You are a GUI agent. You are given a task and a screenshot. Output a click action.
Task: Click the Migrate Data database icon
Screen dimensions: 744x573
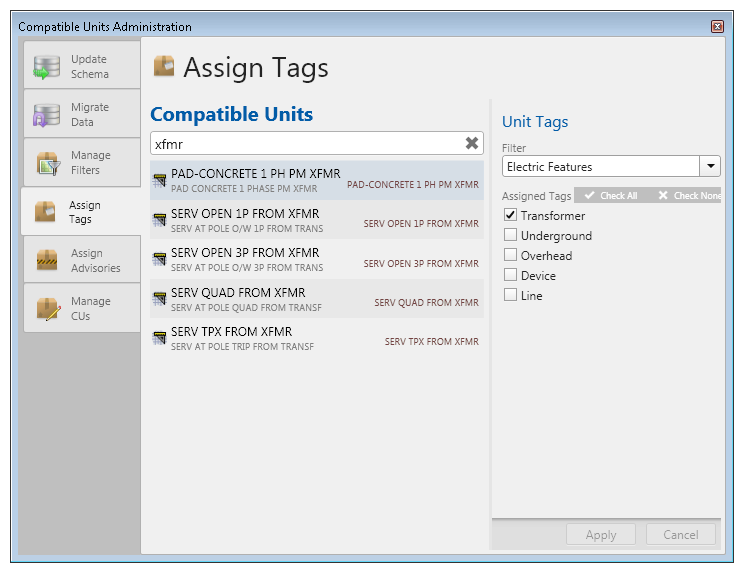tap(47, 115)
